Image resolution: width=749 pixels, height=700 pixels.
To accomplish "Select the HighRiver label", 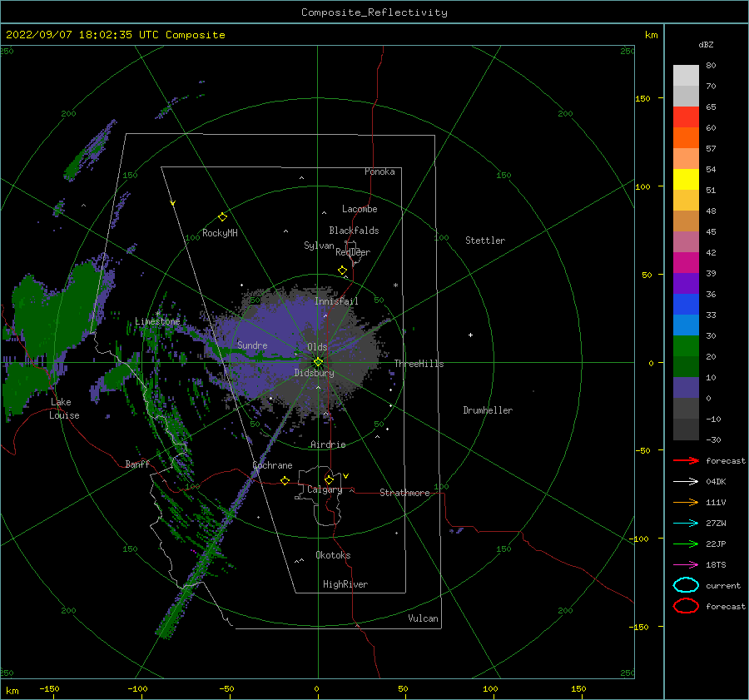I will pyautogui.click(x=345, y=584).
